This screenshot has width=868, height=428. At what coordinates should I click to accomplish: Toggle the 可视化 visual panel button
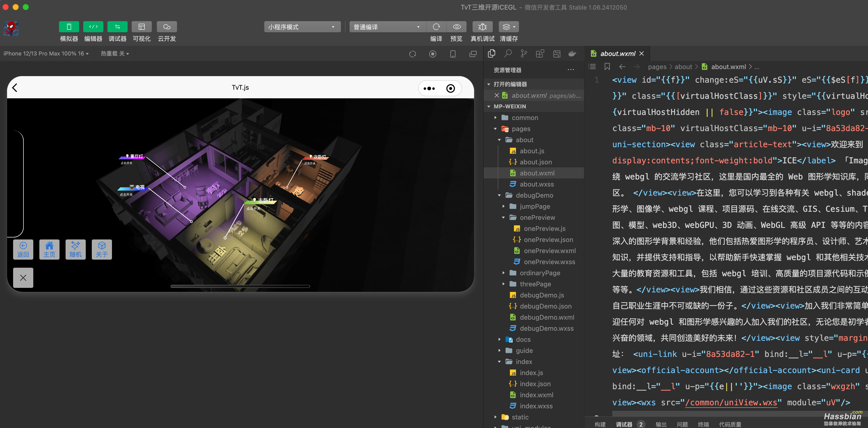coord(141,27)
